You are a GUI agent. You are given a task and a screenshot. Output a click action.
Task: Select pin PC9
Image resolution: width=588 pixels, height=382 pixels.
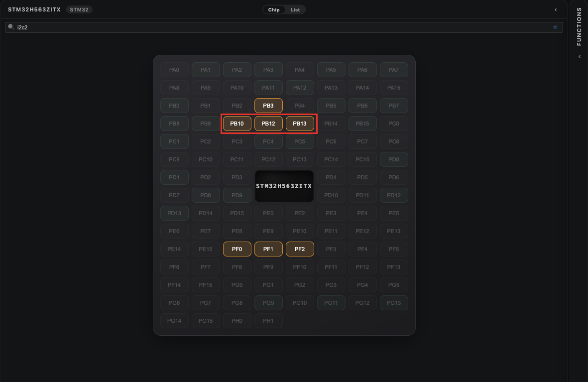pos(174,159)
